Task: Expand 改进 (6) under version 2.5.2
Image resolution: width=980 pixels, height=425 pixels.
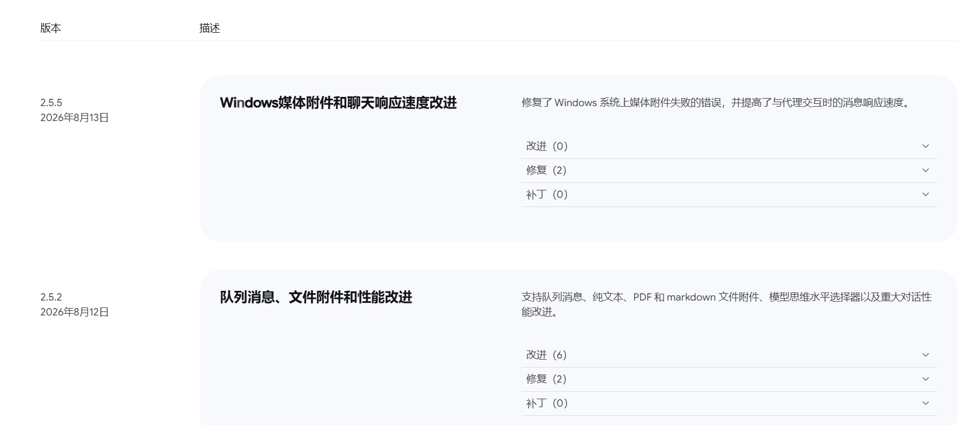Action: click(729, 355)
